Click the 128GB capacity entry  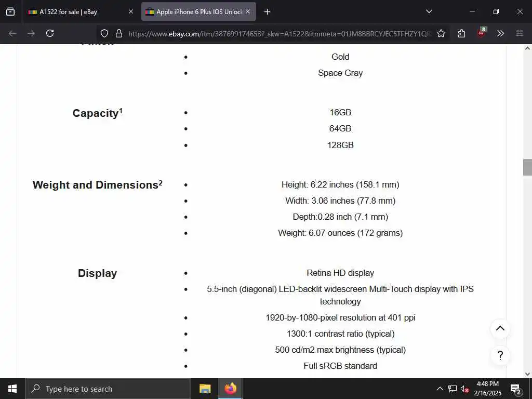click(340, 145)
